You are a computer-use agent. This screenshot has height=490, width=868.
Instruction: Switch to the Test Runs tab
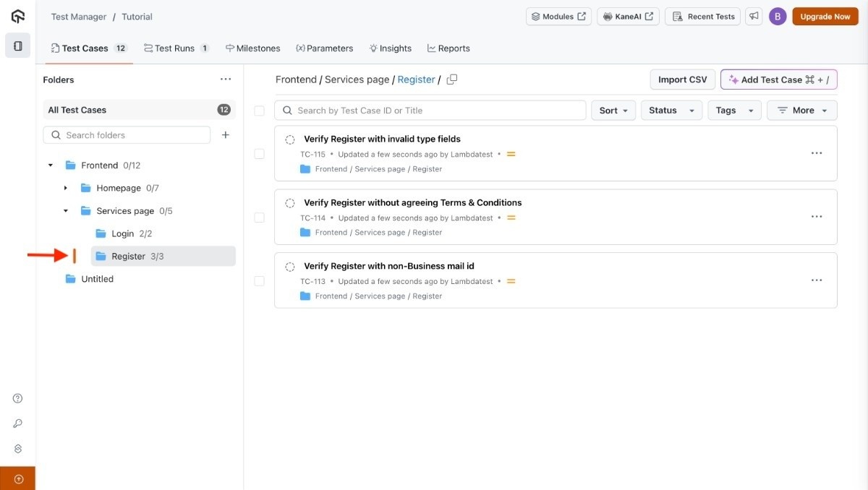click(176, 48)
